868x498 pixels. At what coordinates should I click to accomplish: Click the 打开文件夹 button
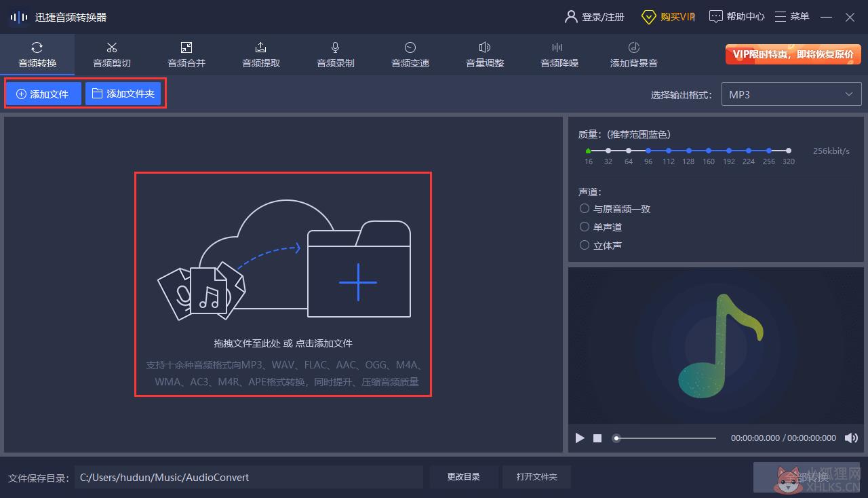pos(536,477)
